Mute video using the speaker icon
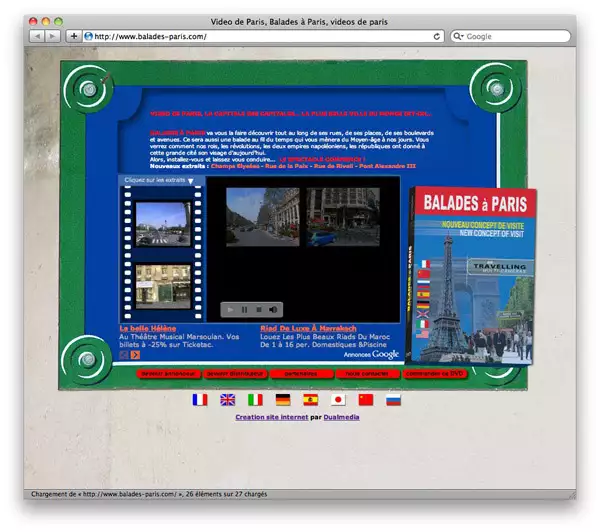 point(273,310)
